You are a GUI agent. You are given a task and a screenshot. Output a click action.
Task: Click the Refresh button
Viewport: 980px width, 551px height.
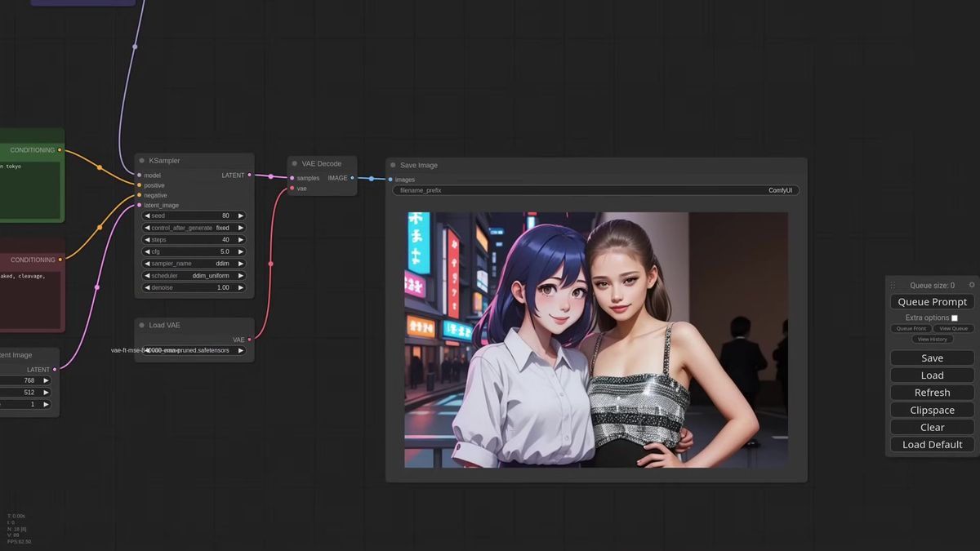click(x=932, y=393)
